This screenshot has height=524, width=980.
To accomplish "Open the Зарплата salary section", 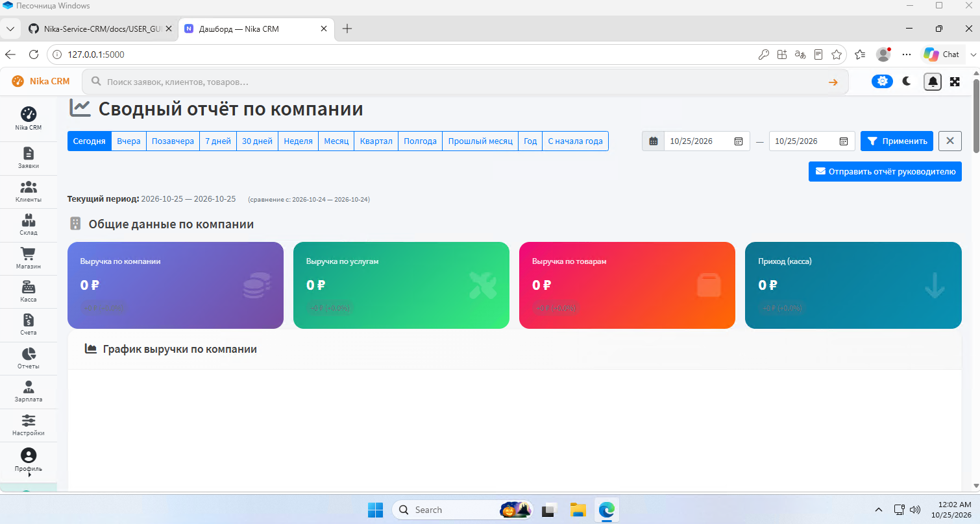I will click(29, 392).
